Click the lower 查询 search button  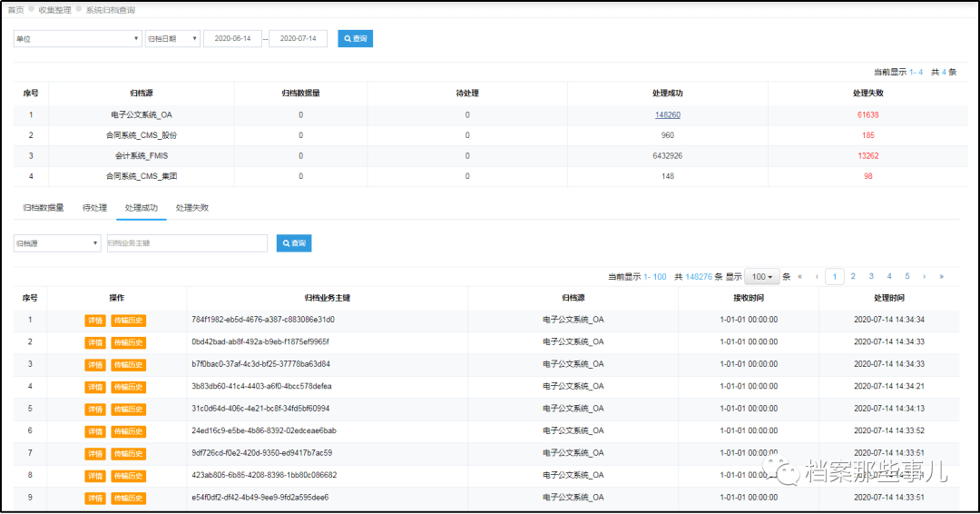pyautogui.click(x=294, y=243)
